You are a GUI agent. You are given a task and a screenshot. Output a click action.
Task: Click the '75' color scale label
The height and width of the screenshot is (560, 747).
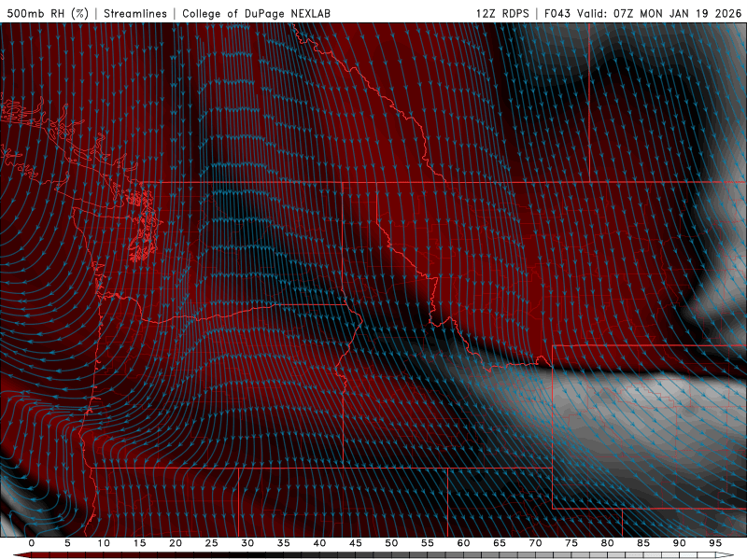[571, 543]
